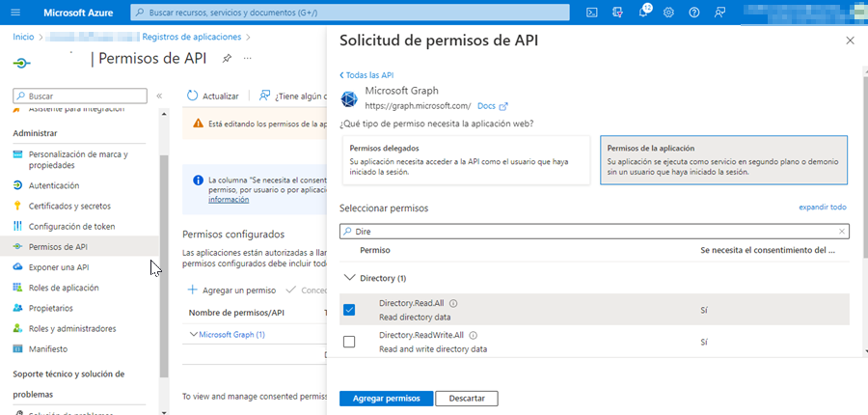The height and width of the screenshot is (415, 868).
Task: Click the left menu scroll down arrow
Action: point(163,411)
